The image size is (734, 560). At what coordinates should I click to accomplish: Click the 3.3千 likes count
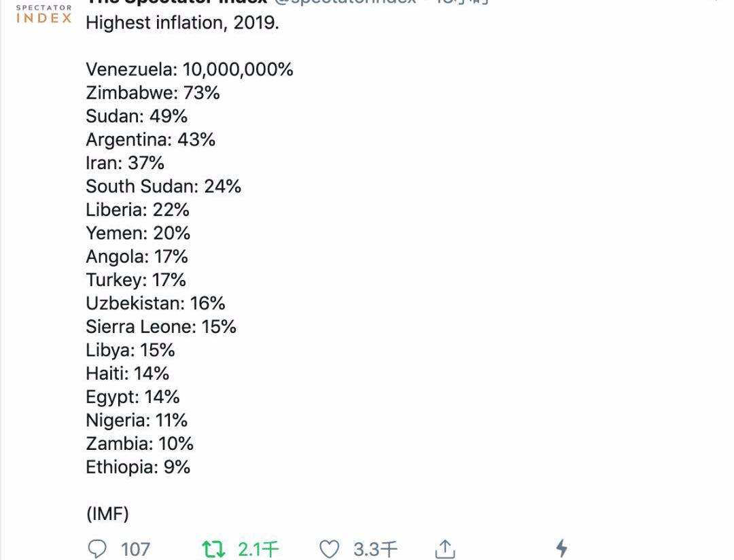point(375,549)
